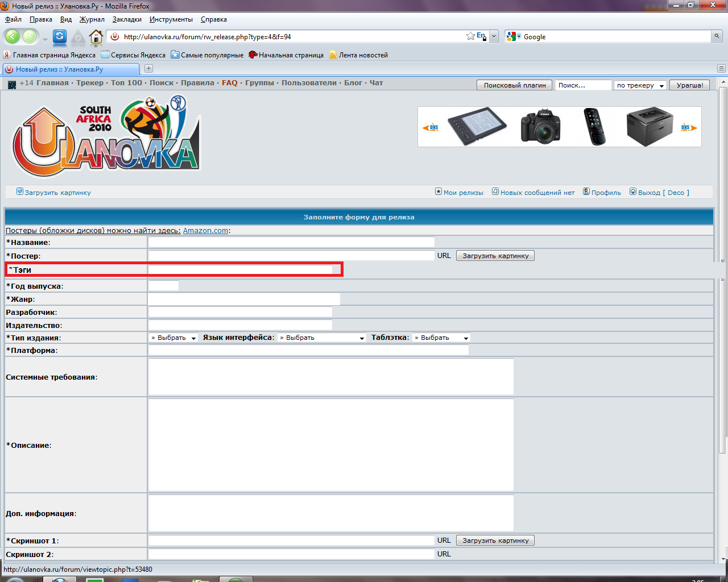Click the search magnifier icon in Google box

[x=717, y=36]
